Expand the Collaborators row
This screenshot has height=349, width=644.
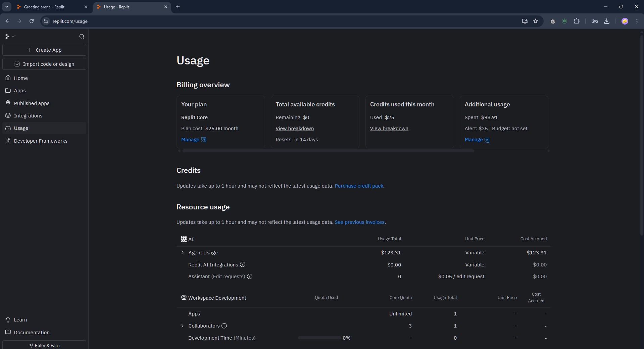coord(183,326)
